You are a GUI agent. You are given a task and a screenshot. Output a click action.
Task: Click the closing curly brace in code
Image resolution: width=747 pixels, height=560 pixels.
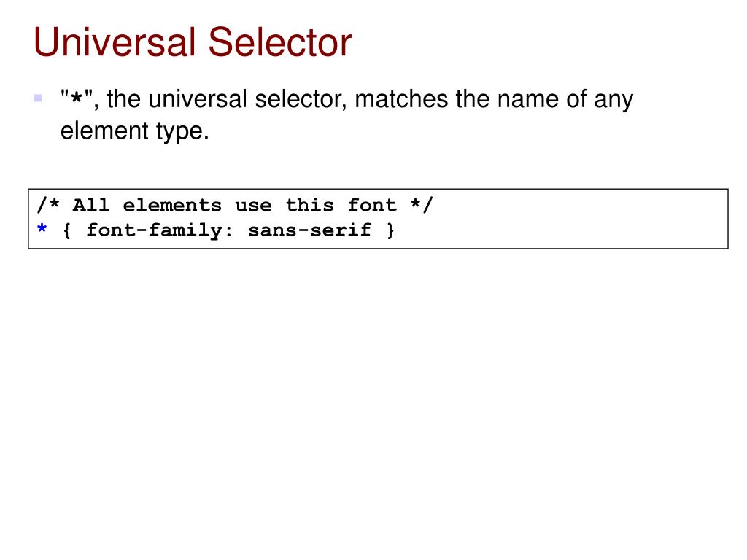tap(390, 230)
